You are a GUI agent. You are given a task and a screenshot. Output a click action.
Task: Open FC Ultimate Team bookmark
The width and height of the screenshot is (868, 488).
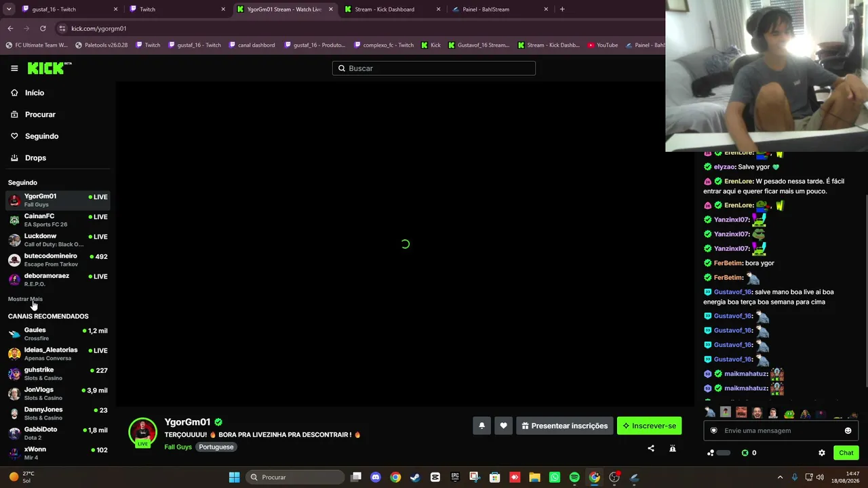pyautogui.click(x=37, y=45)
